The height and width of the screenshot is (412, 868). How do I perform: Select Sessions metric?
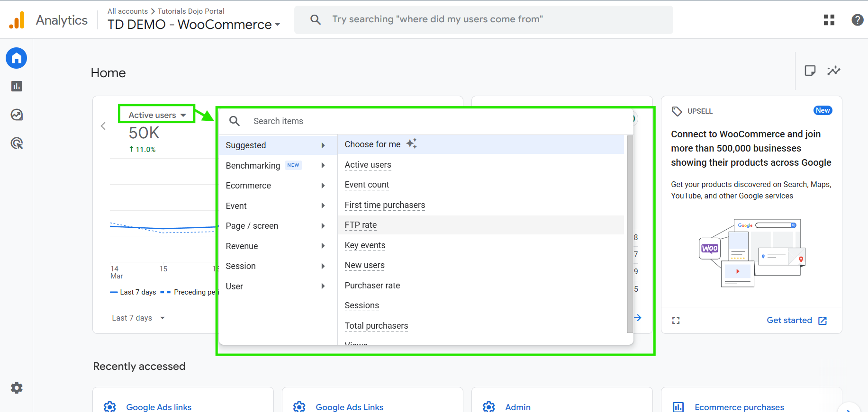362,305
